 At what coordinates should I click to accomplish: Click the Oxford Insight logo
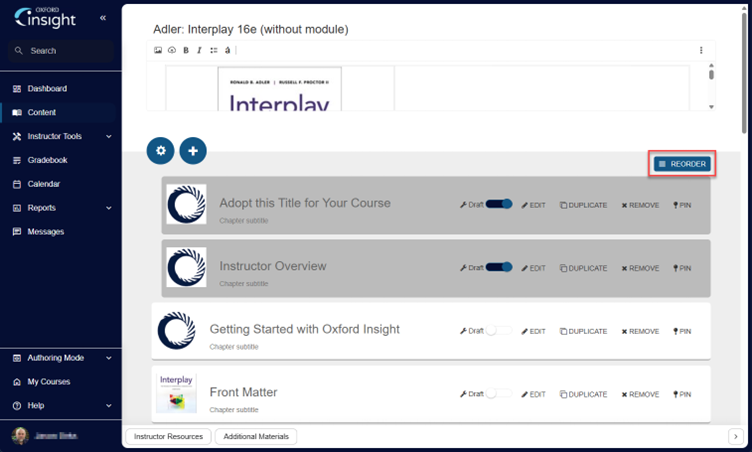[45, 18]
